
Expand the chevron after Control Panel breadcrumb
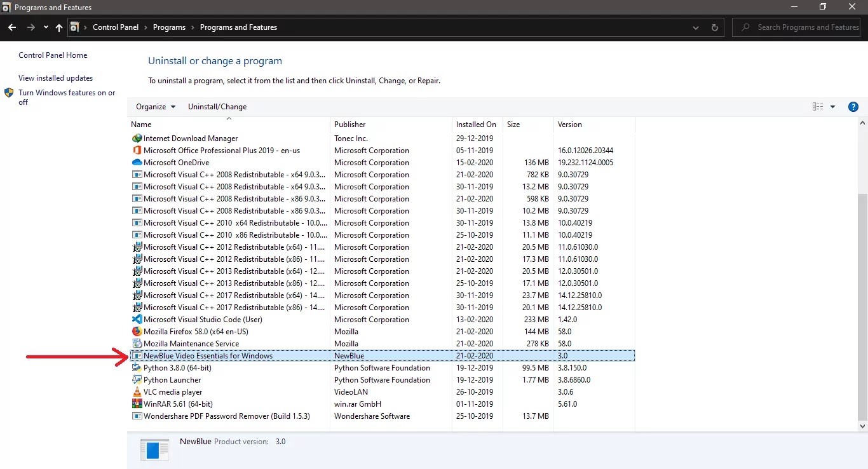[x=146, y=27]
